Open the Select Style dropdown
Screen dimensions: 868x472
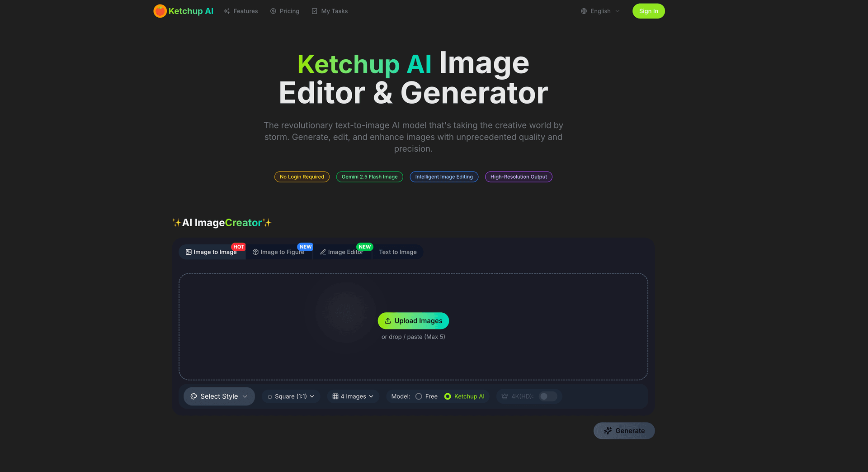pyautogui.click(x=219, y=396)
